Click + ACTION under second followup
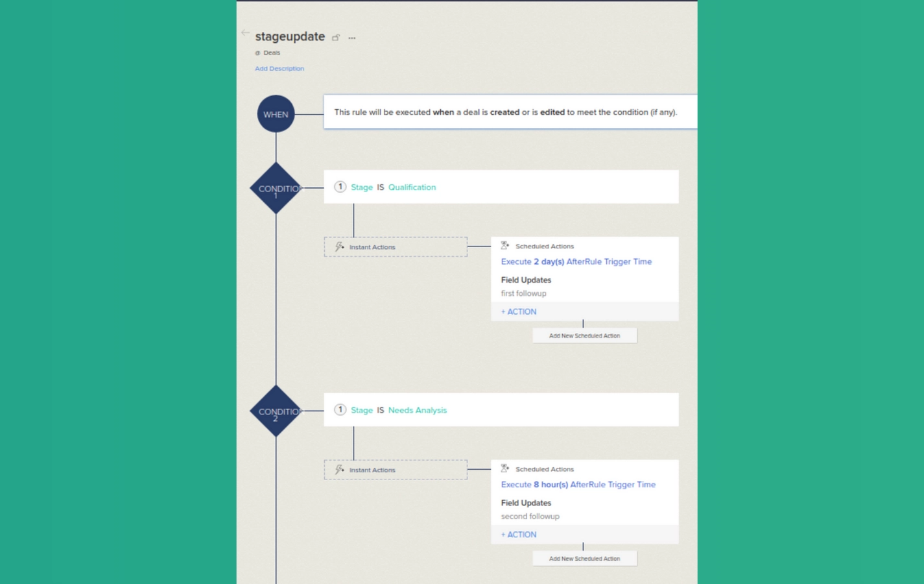Viewport: 924px width, 584px height. point(519,535)
